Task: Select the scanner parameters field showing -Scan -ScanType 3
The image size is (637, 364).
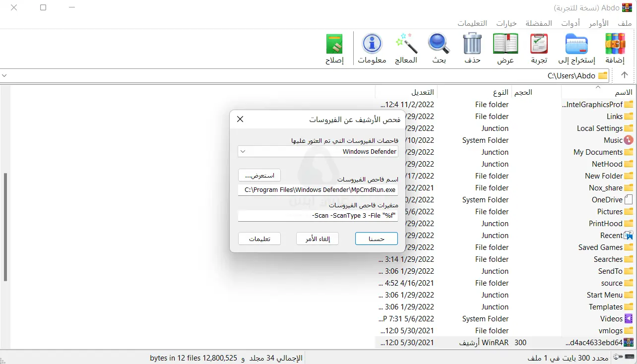Action: pyautogui.click(x=318, y=215)
